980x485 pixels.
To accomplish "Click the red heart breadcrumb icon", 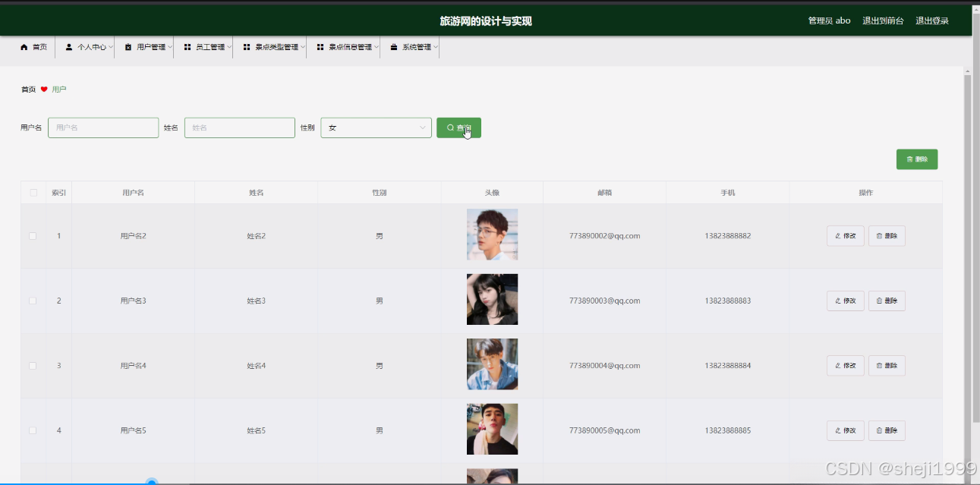I will 44,90.
